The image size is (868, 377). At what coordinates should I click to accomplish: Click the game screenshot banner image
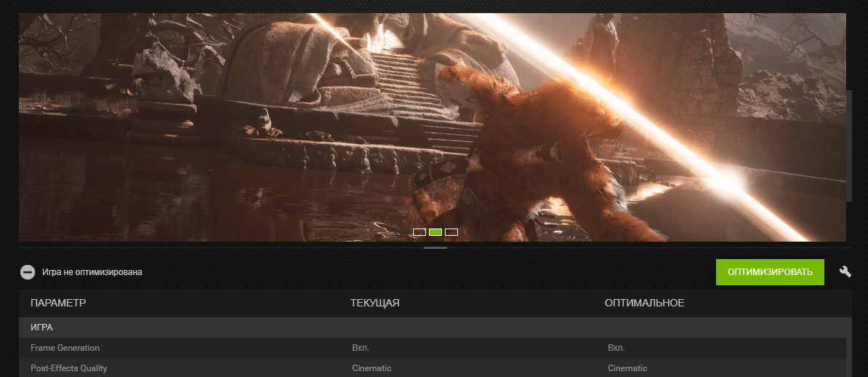coord(433,127)
